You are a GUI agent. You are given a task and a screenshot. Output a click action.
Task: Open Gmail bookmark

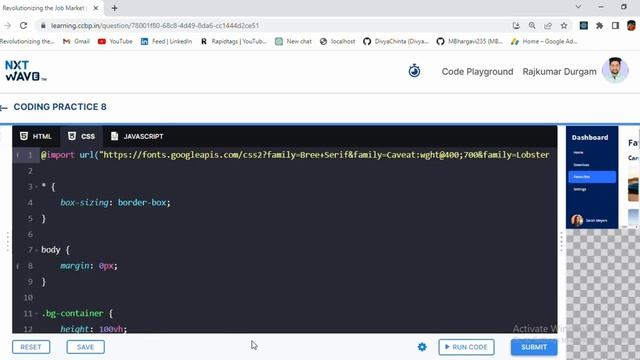click(x=76, y=41)
